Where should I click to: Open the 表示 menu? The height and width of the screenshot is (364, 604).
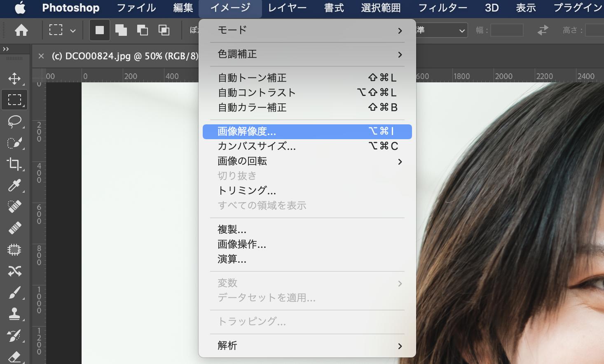click(x=526, y=8)
